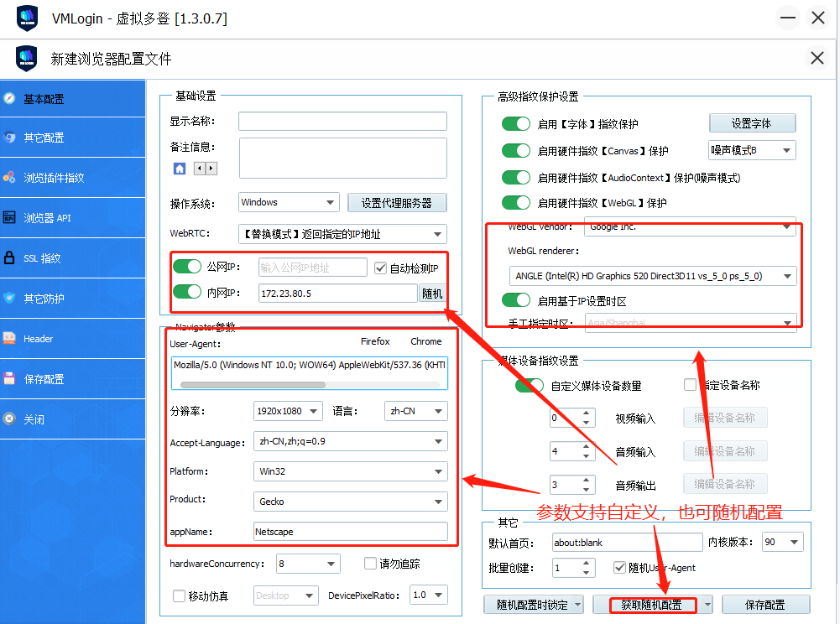Click the compass icon beside 基本配置
The height and width of the screenshot is (624, 840).
[9, 99]
